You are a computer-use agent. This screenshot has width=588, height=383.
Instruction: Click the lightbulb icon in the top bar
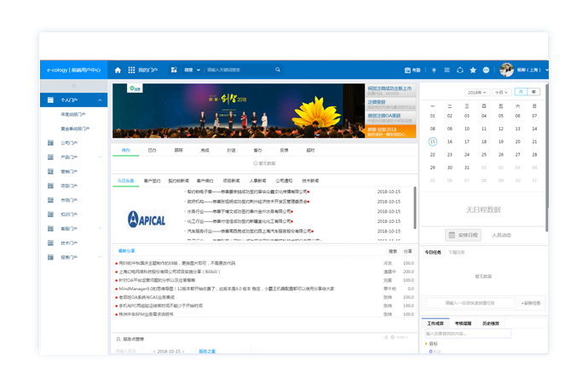[434, 70]
